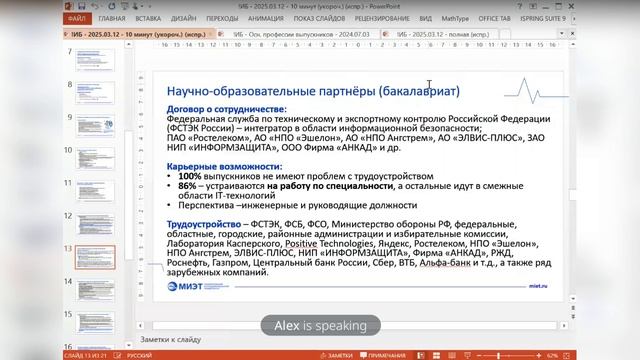The image size is (640, 360).
Task: Click 'СЛАЙД 13 ИЗ 21' status indicator
Action: [85, 356]
